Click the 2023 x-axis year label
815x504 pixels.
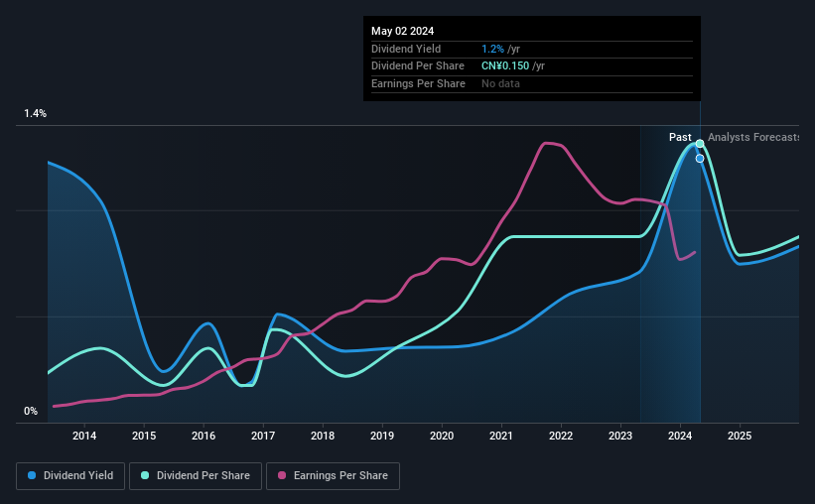click(x=620, y=436)
